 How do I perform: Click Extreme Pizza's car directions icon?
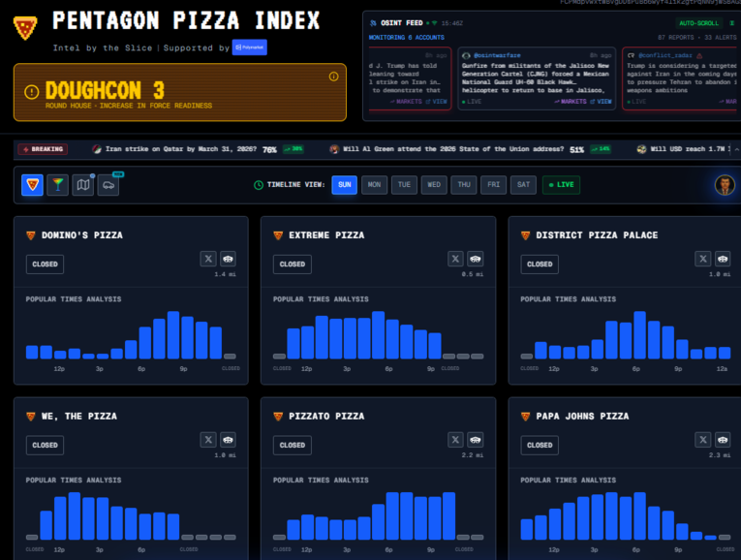pyautogui.click(x=476, y=259)
